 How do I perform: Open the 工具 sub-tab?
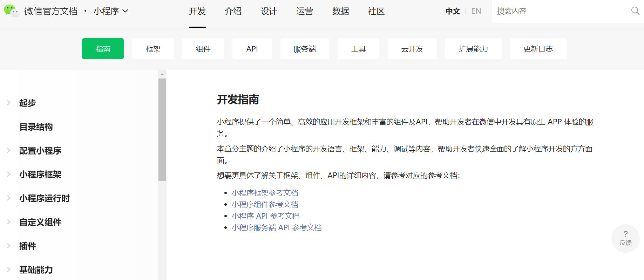pos(358,49)
